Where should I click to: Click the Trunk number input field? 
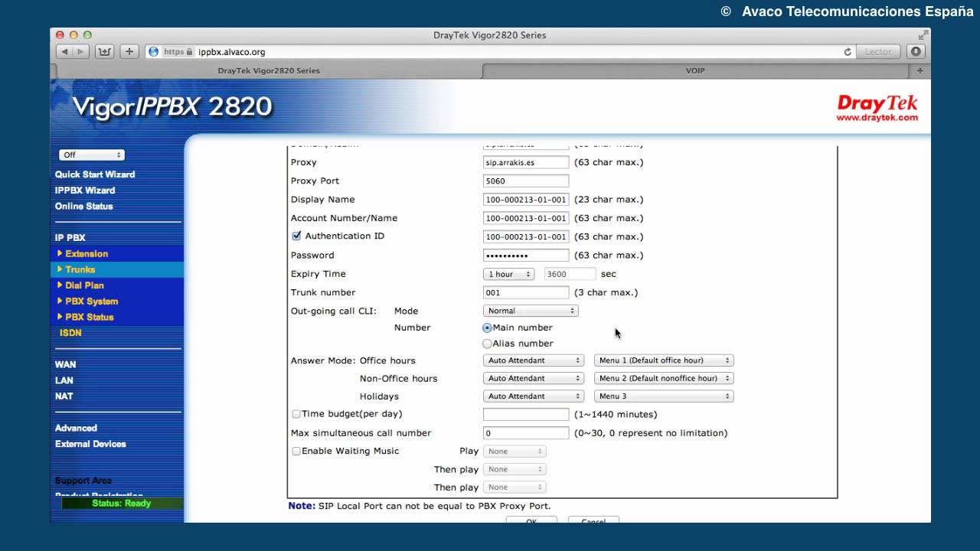(526, 292)
